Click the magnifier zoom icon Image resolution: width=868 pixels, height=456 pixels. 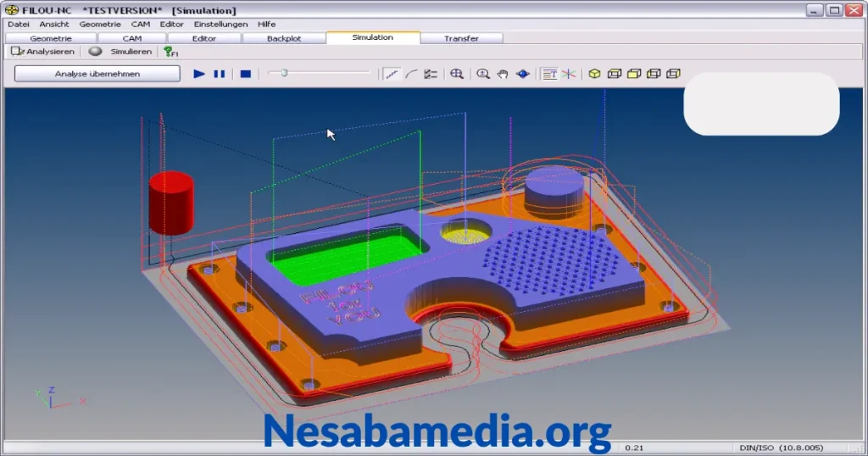coord(482,74)
